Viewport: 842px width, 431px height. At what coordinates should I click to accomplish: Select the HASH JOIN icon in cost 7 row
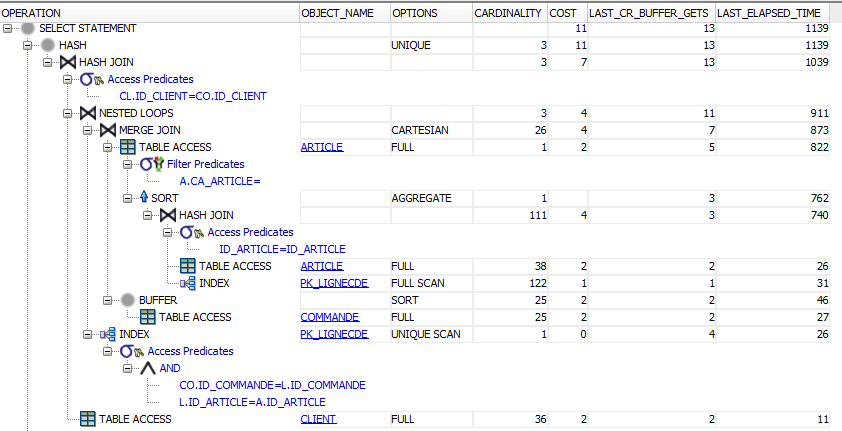[x=68, y=62]
